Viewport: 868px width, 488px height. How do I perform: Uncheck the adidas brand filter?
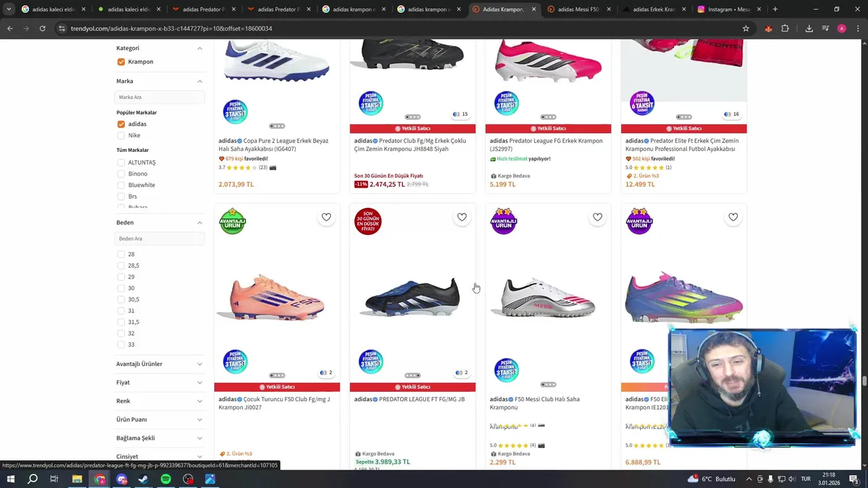[121, 124]
